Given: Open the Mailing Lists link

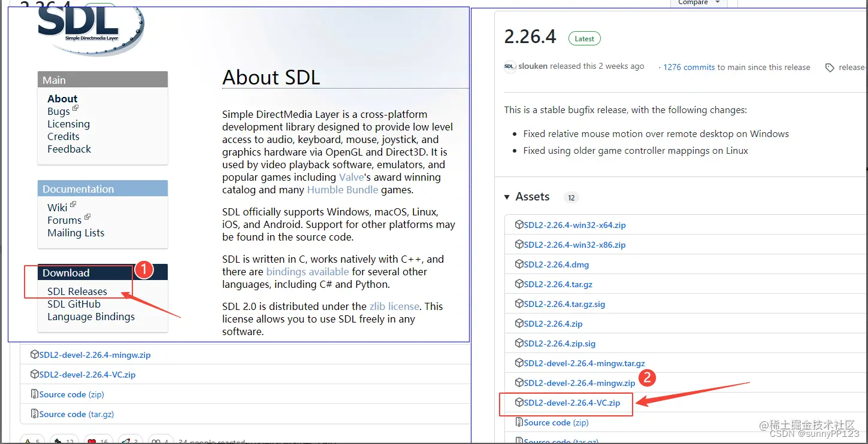Looking at the screenshot, I should pyautogui.click(x=76, y=233).
